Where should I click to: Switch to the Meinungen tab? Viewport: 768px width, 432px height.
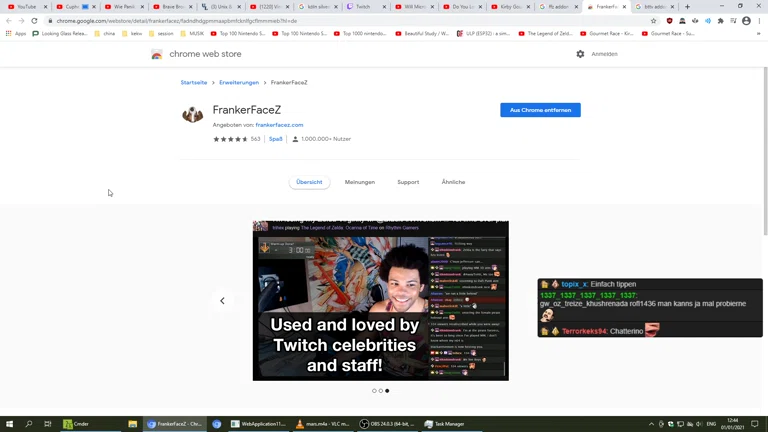point(360,182)
